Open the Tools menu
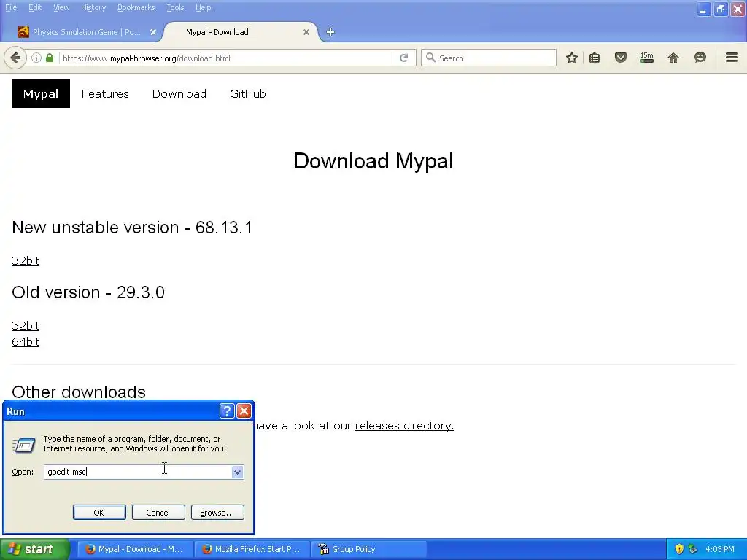Screen dimensions: 747x560 pyautogui.click(x=175, y=7)
